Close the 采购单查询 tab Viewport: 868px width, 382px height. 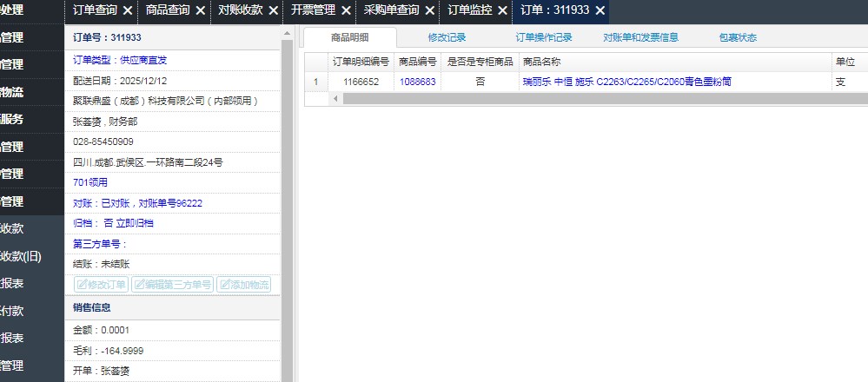(x=430, y=11)
